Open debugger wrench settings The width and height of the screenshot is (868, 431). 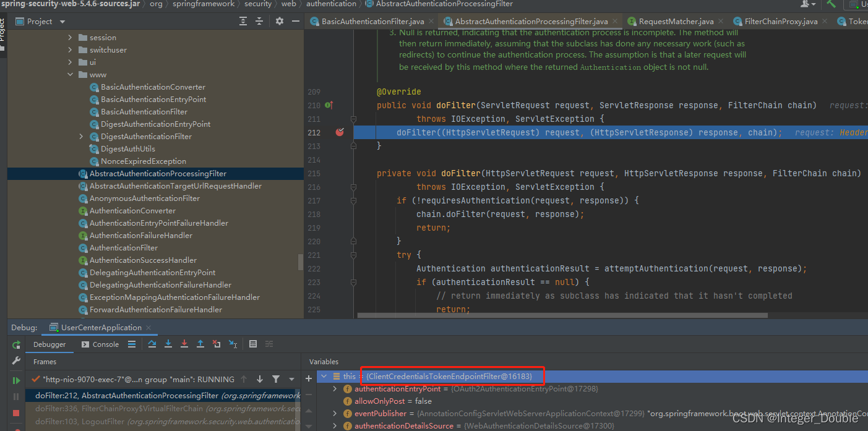(x=17, y=361)
